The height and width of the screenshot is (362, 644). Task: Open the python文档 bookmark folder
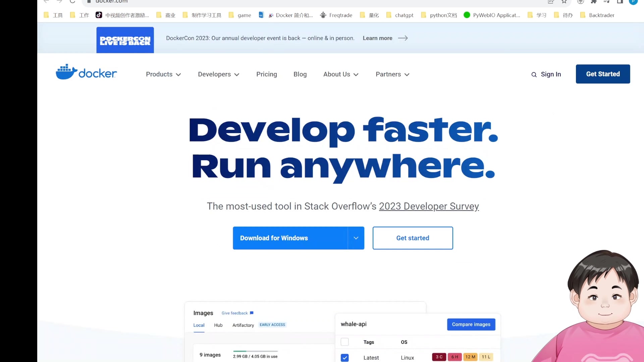pyautogui.click(x=439, y=15)
